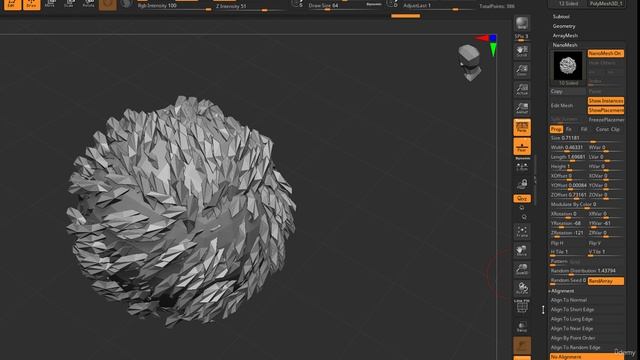
Task: Click the YRotation slider
Action: [x=567, y=224]
